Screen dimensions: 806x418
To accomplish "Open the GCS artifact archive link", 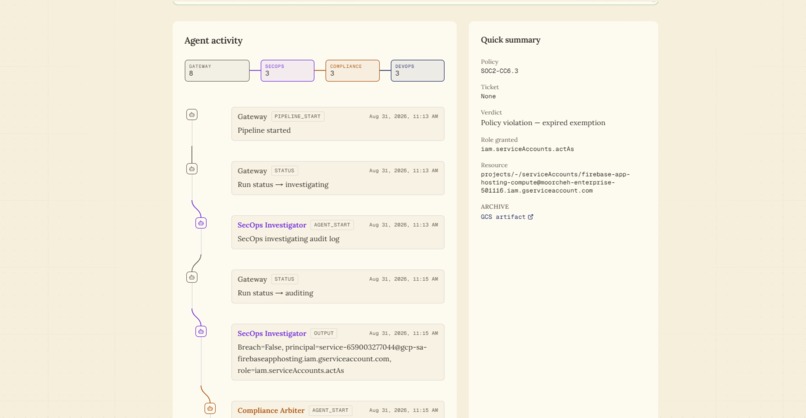I will [x=507, y=217].
